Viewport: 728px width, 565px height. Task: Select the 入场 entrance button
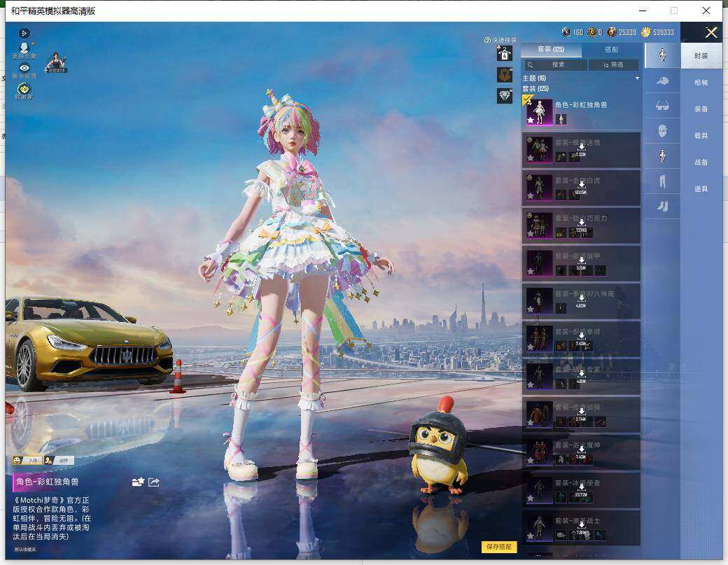point(28,461)
